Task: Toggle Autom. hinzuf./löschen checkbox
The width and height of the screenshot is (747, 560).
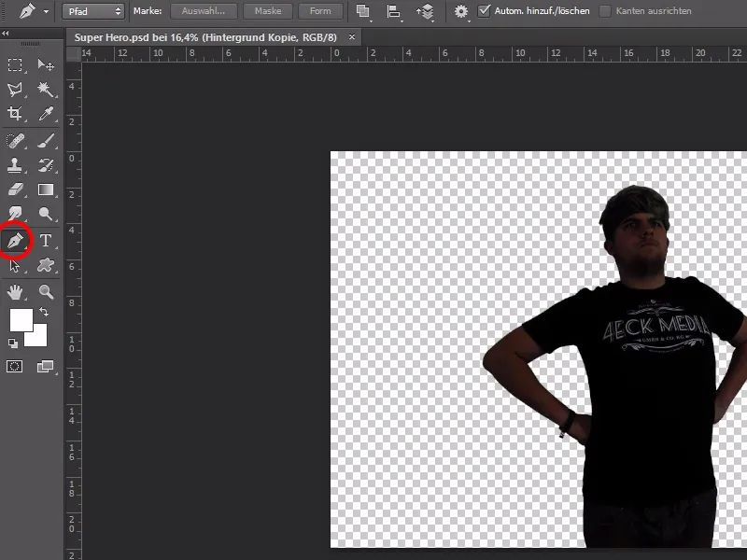Action: 484,11
